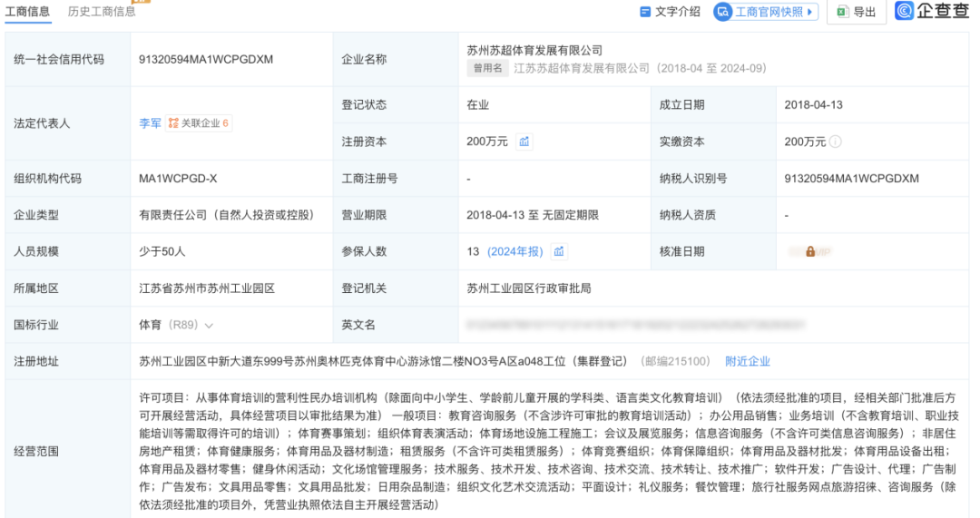
Task: Select the 注册地址 address text
Action: (383, 361)
